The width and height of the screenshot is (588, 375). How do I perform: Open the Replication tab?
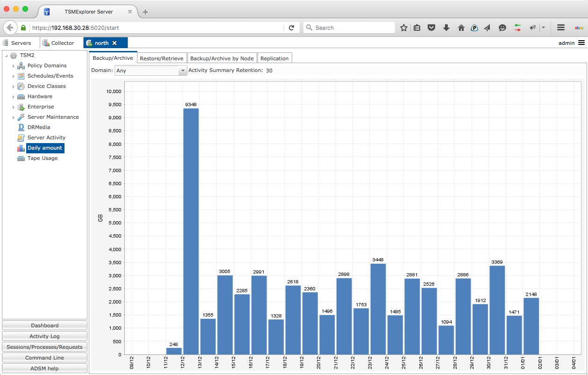(274, 58)
